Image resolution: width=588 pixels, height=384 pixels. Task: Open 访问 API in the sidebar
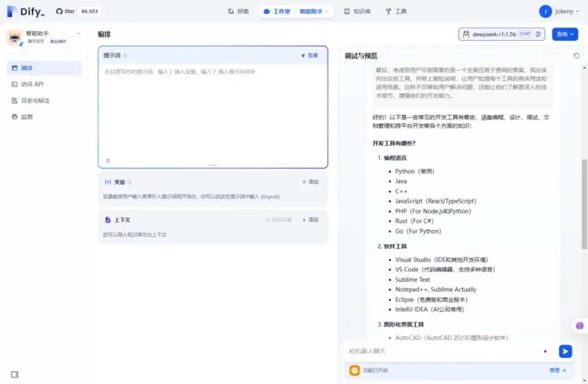pyautogui.click(x=32, y=85)
